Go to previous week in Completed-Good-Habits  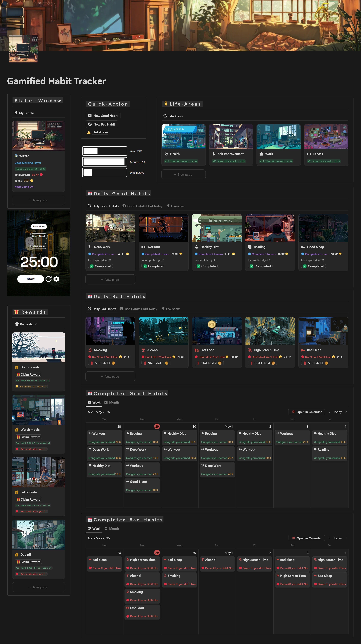click(x=329, y=412)
